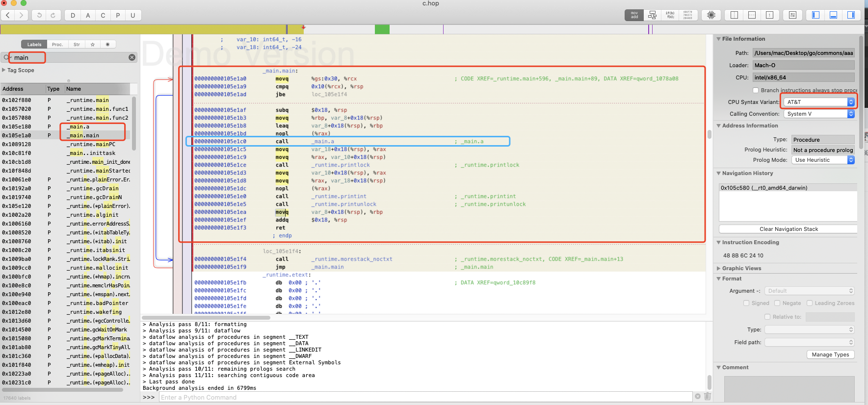Click the round icon left of console trash
This screenshot has height=405, width=868.
tap(698, 396)
